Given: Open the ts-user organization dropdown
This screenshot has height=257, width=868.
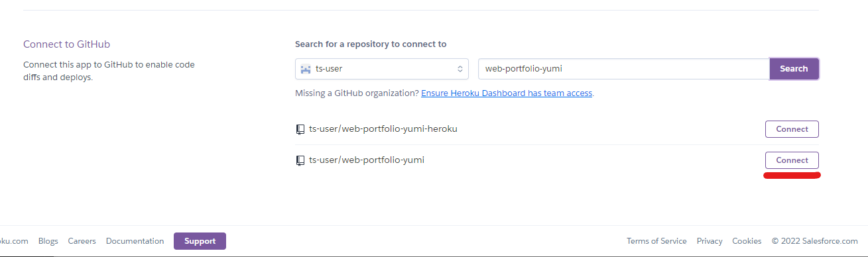Looking at the screenshot, I should coord(382,69).
